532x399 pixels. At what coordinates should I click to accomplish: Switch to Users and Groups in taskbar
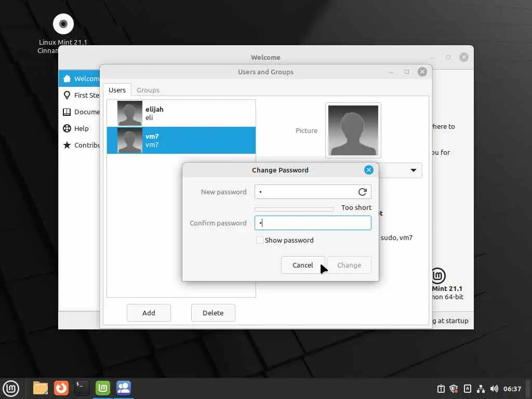(124, 388)
